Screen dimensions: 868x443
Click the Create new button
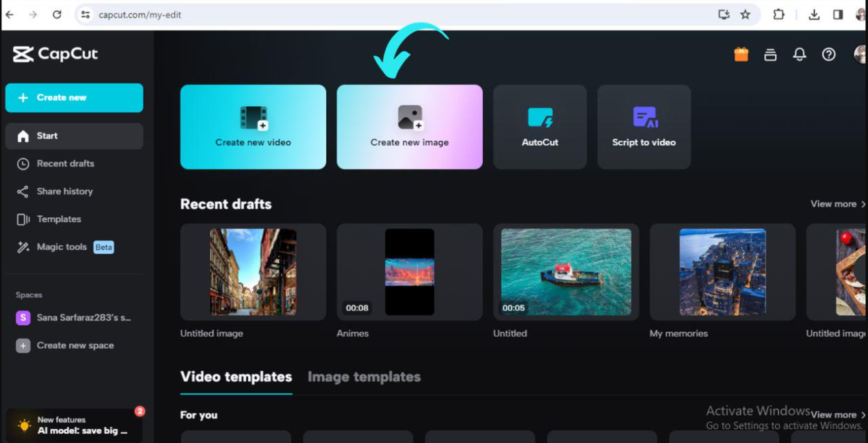pos(74,98)
